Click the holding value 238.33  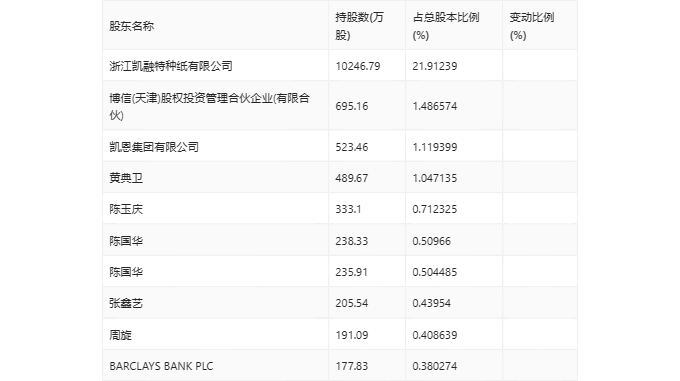point(352,241)
